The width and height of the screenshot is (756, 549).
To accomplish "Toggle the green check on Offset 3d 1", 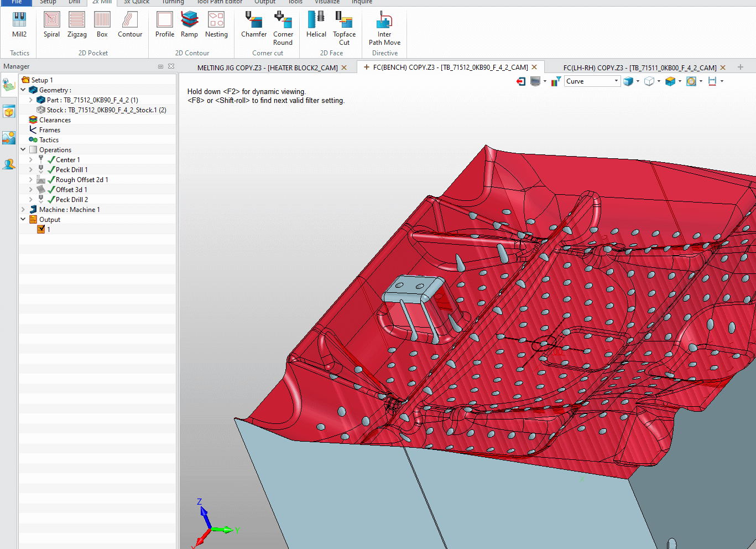I will tap(51, 190).
